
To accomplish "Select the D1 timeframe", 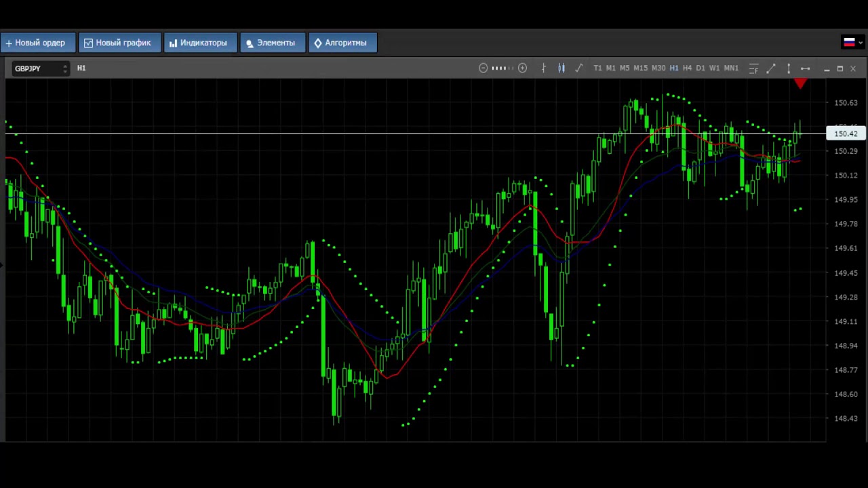I will [701, 68].
